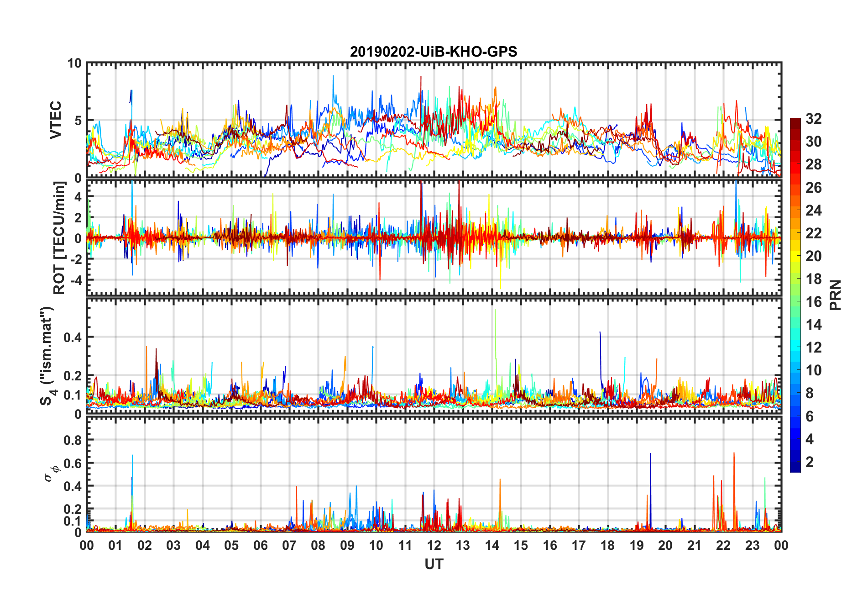Click x-axis tick label 18
The height and width of the screenshot is (590, 868).
(607, 545)
